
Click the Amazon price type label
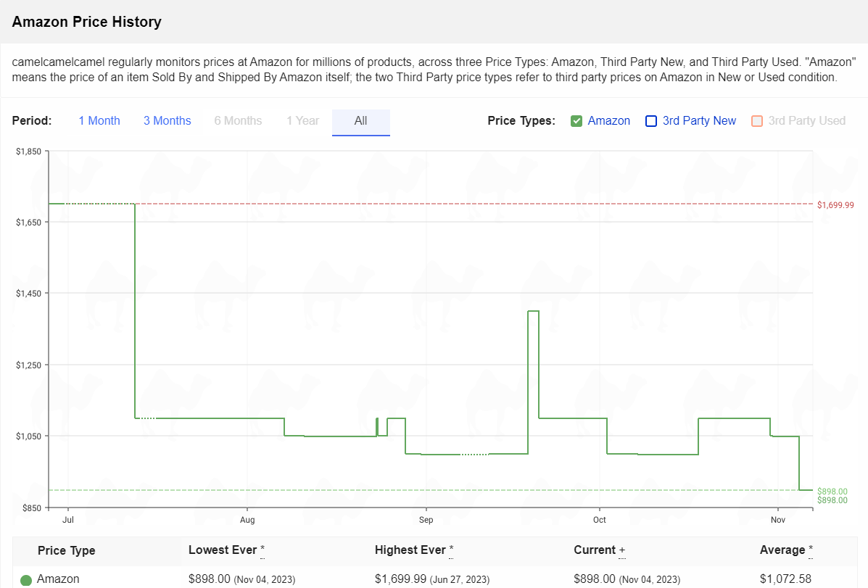[x=608, y=120]
